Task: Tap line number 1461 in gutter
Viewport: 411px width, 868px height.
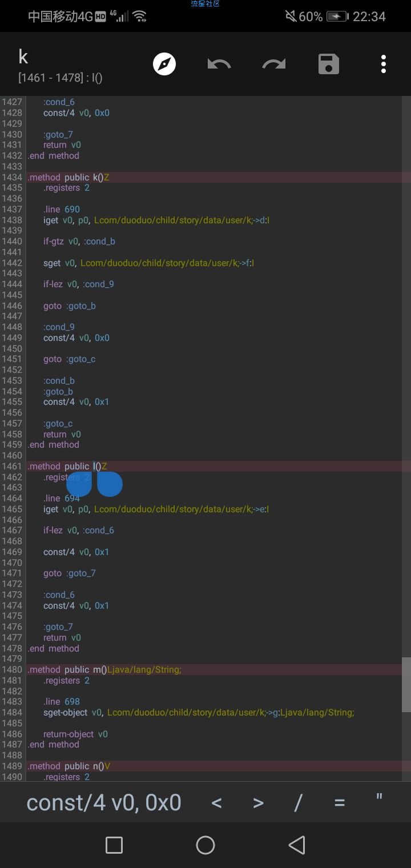Action: (12, 467)
